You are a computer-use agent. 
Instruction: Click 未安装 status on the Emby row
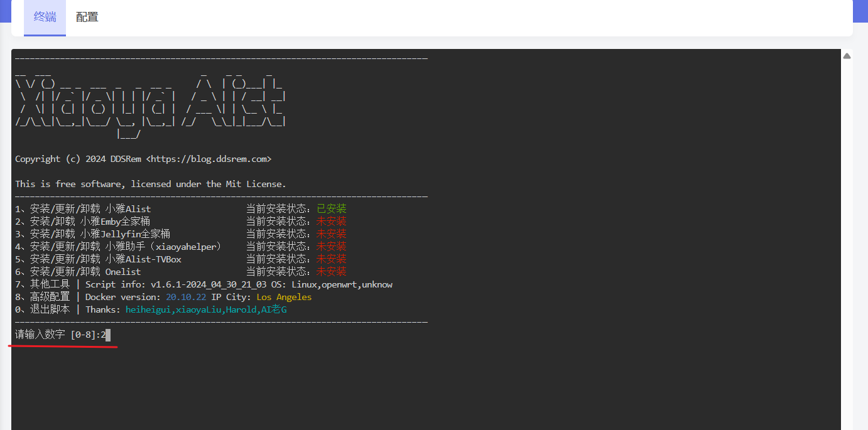point(332,222)
